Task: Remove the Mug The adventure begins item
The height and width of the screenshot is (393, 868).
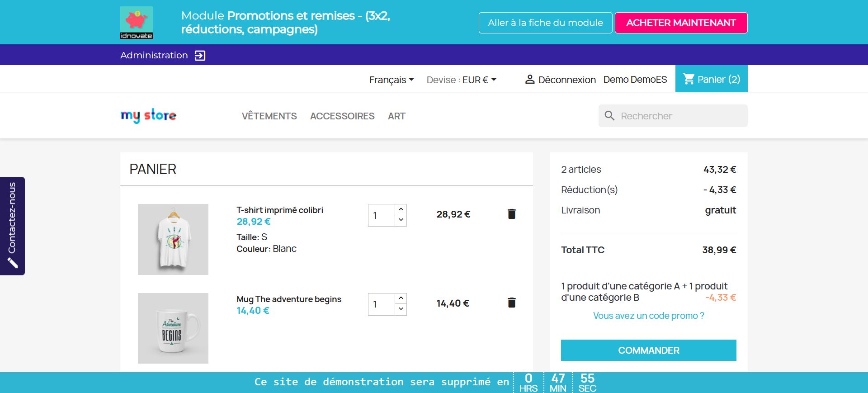Action: tap(511, 303)
